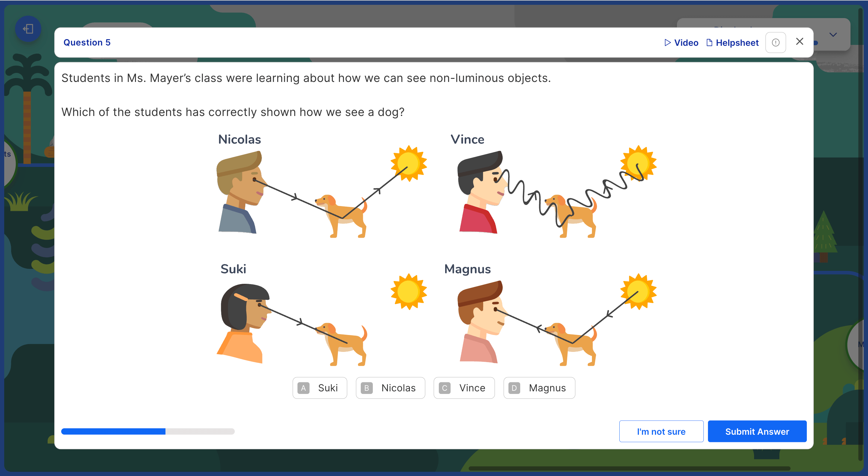Click the sun icon in Suki's picture
868x476 pixels.
point(409,291)
